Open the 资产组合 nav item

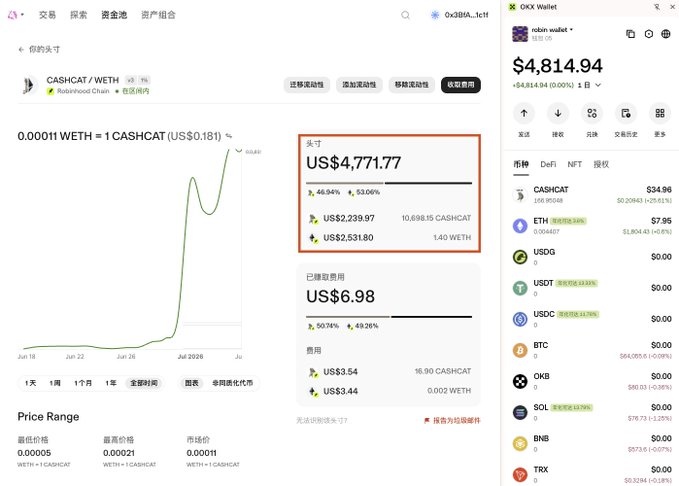click(158, 15)
